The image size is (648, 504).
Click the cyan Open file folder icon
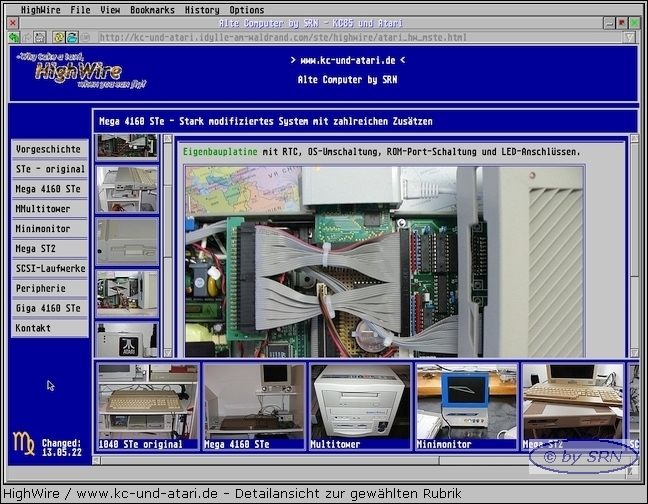click(x=72, y=38)
